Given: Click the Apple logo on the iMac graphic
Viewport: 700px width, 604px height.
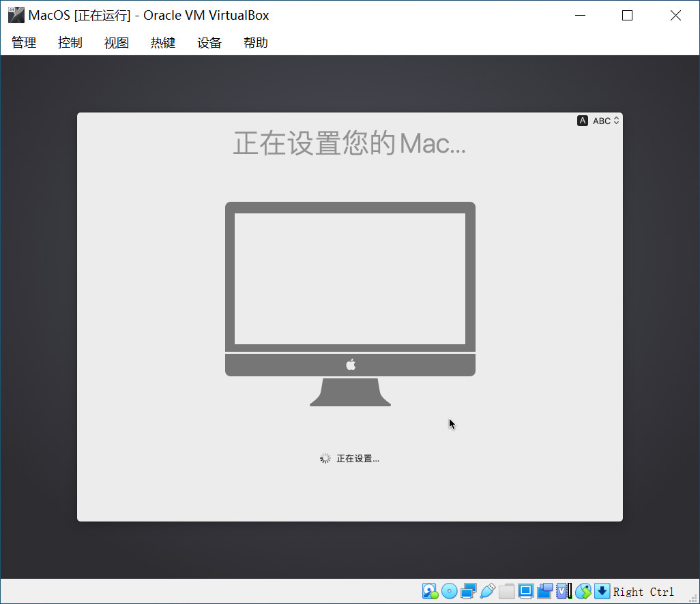Looking at the screenshot, I should [x=351, y=365].
